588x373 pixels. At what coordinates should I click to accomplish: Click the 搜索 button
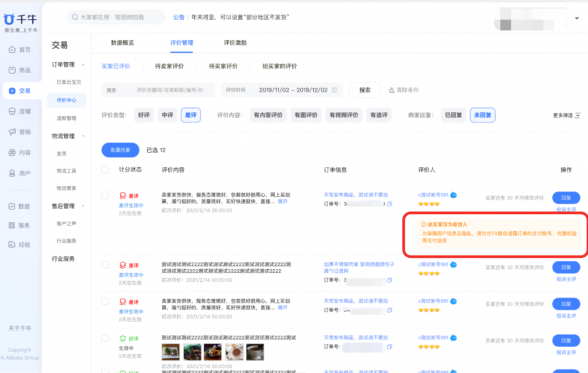coord(365,90)
